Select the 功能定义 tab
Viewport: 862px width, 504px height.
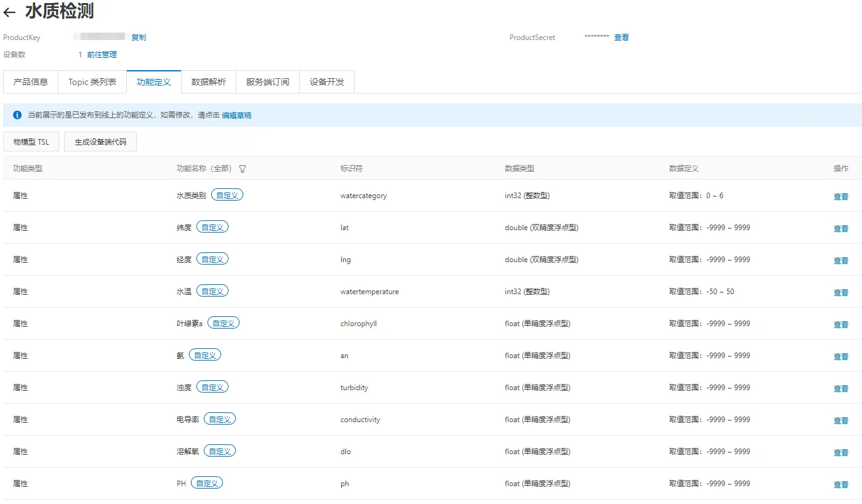coord(154,82)
